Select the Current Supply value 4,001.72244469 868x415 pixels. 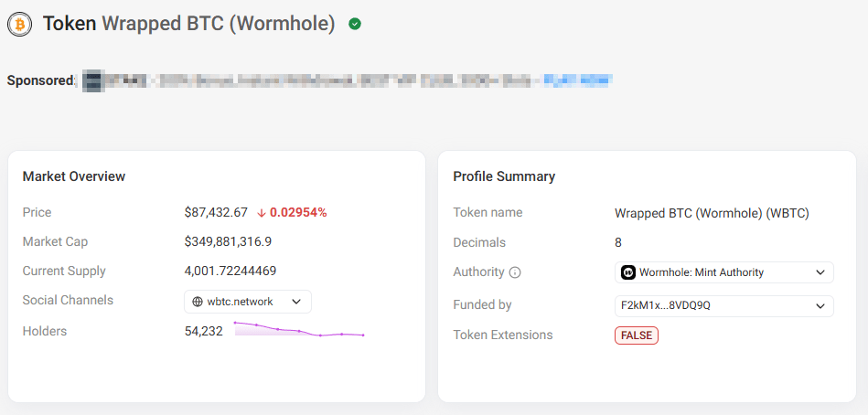pyautogui.click(x=230, y=271)
